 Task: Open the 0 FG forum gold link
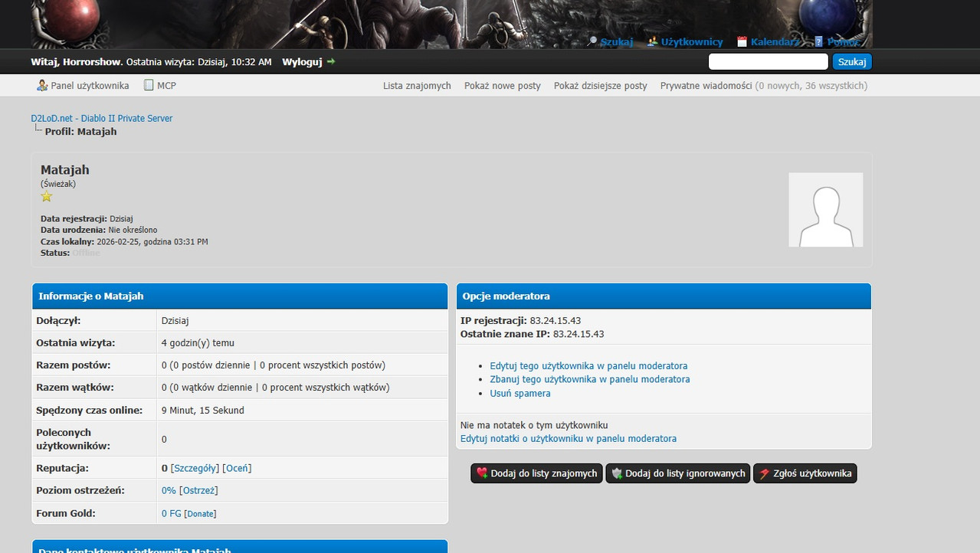(x=172, y=513)
